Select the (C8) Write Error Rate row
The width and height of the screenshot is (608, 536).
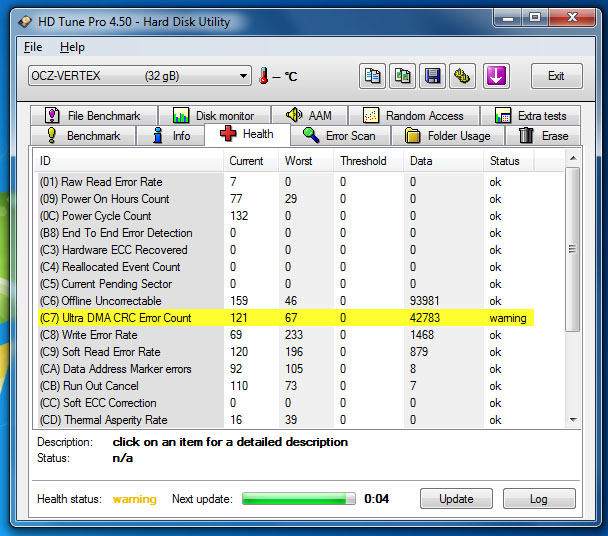click(x=286, y=335)
